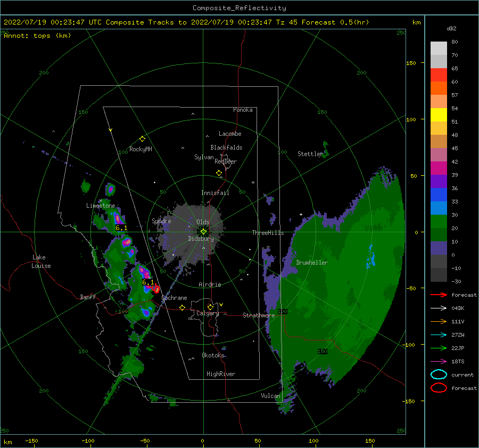Click the Airdrie label
Screen dimensions: 479x448
point(210,284)
